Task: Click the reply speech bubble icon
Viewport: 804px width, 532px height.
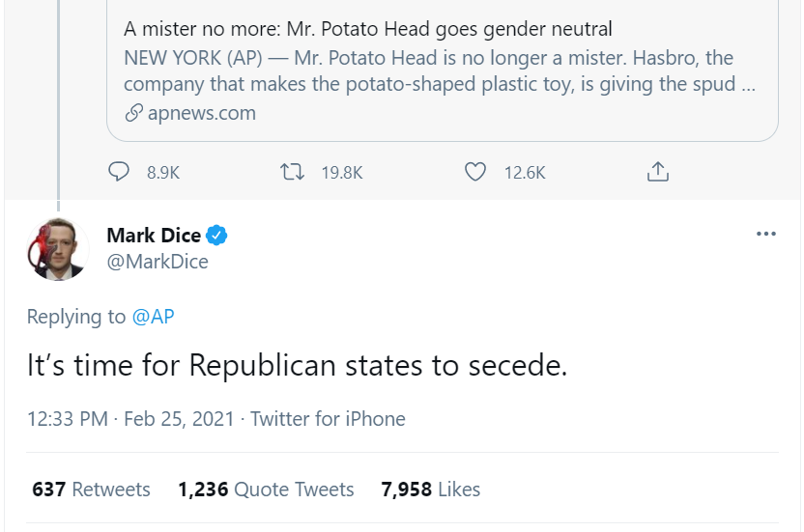Action: [x=119, y=172]
